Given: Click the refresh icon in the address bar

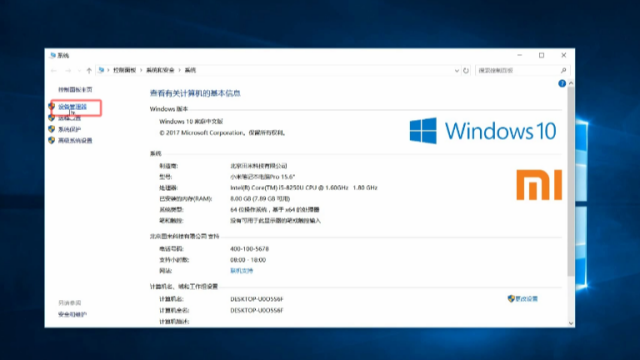Looking at the screenshot, I should [x=466, y=70].
